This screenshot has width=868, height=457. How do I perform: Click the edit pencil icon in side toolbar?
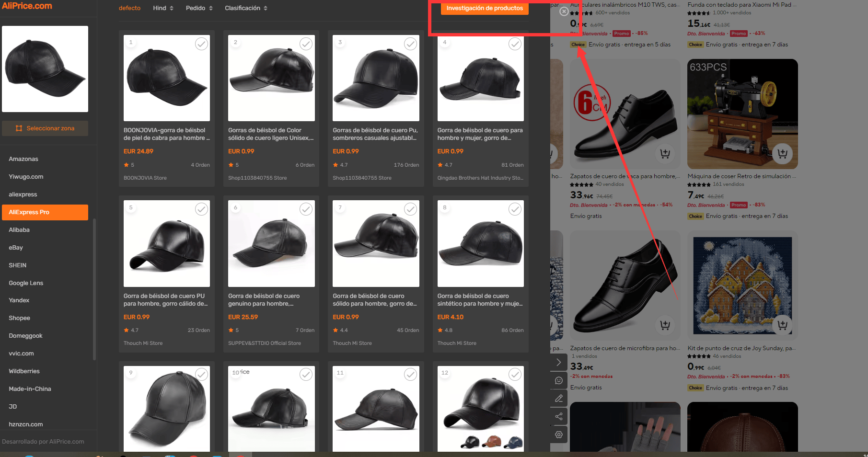click(559, 398)
